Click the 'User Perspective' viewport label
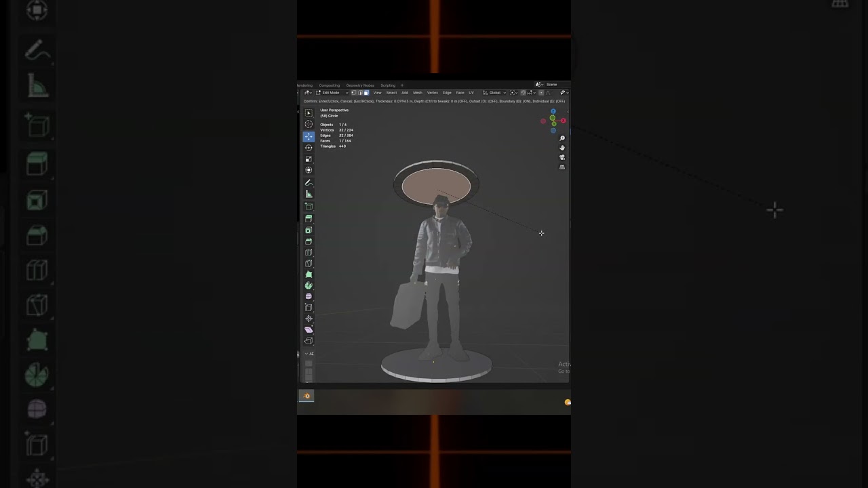Image resolution: width=868 pixels, height=488 pixels. click(x=334, y=110)
